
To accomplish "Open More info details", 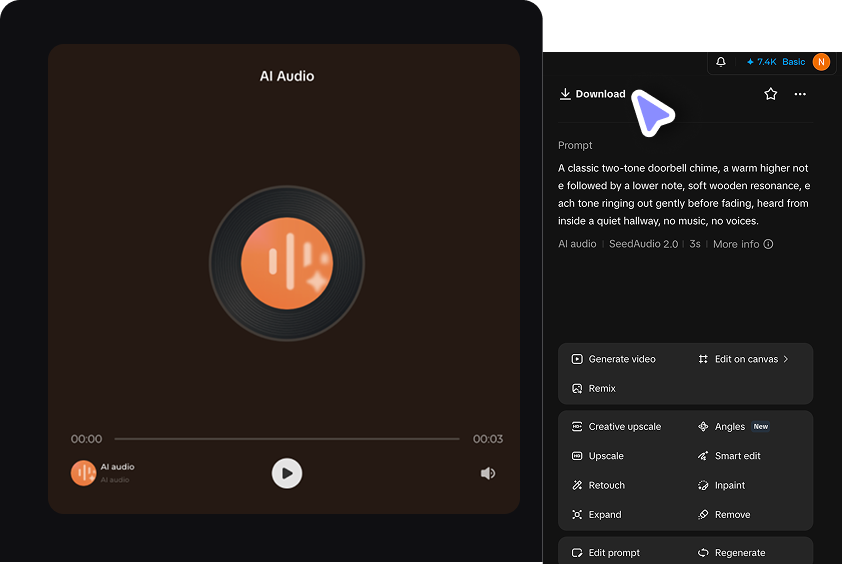I will tap(743, 244).
